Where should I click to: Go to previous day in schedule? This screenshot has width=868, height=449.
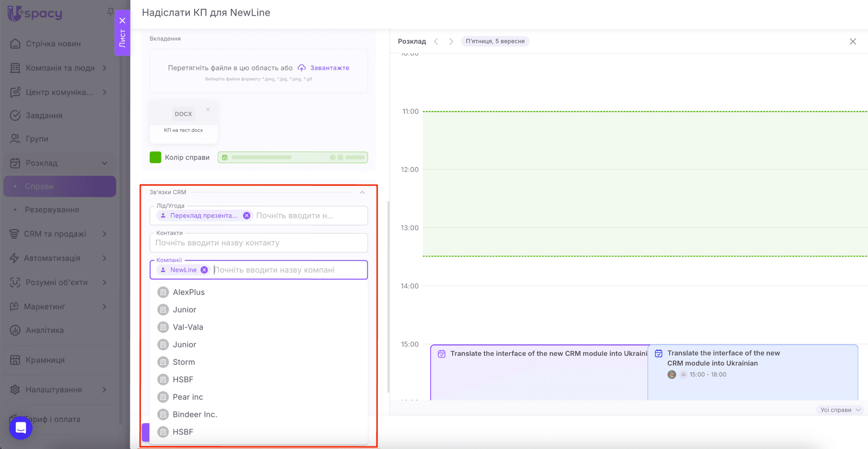point(436,42)
